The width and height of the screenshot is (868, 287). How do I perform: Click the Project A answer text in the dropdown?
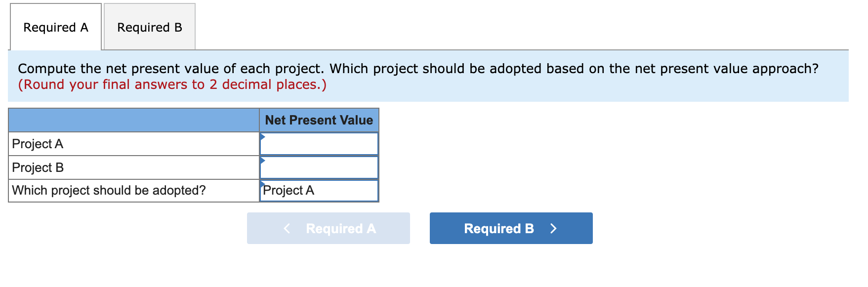click(x=289, y=190)
